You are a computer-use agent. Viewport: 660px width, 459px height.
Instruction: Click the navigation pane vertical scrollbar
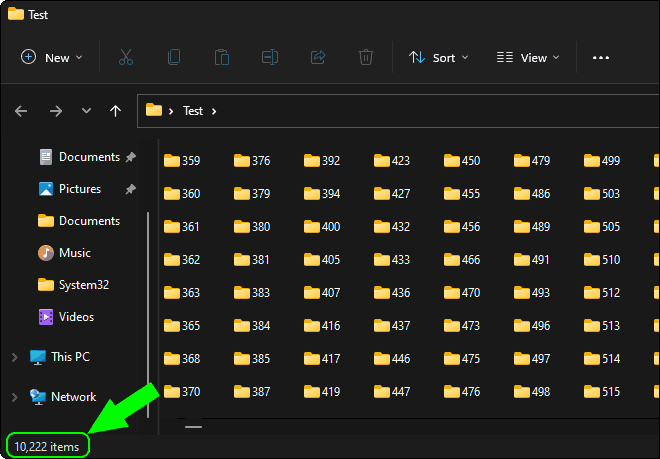(148, 315)
